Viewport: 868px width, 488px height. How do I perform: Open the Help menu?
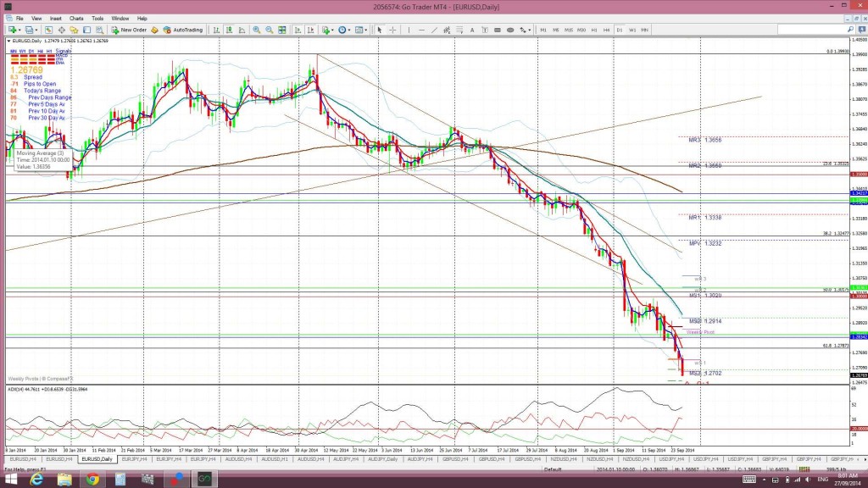tap(142, 19)
